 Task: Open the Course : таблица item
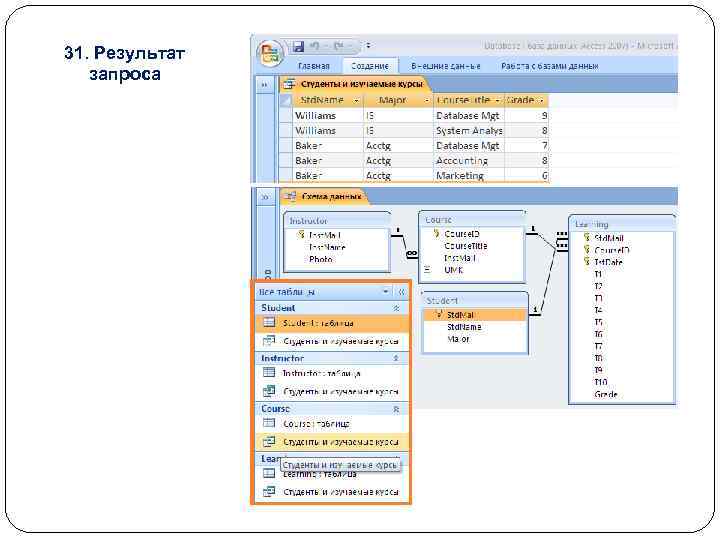point(332,424)
